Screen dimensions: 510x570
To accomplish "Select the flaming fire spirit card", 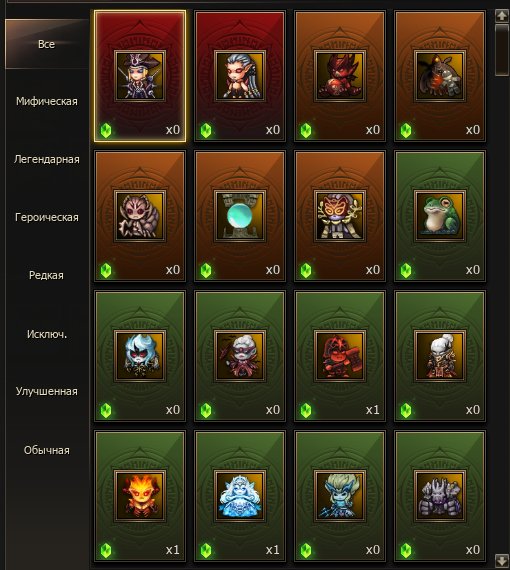I will 140,496.
